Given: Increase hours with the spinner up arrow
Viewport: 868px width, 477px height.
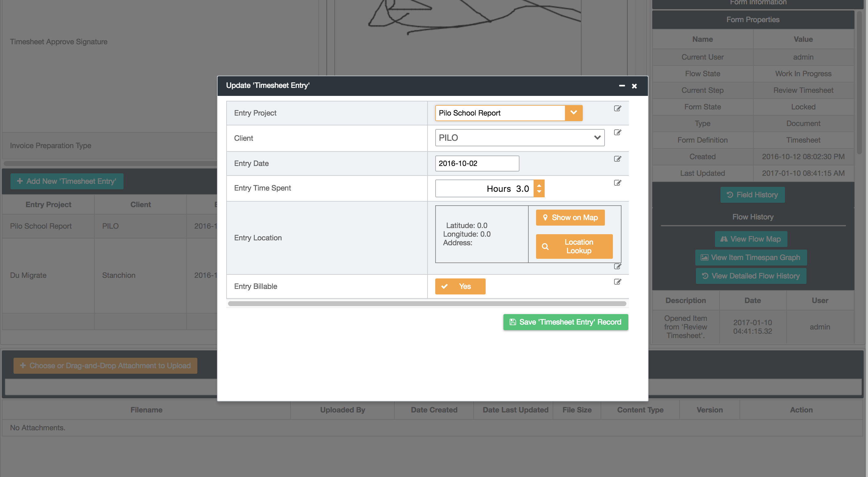Looking at the screenshot, I should click(x=539, y=185).
